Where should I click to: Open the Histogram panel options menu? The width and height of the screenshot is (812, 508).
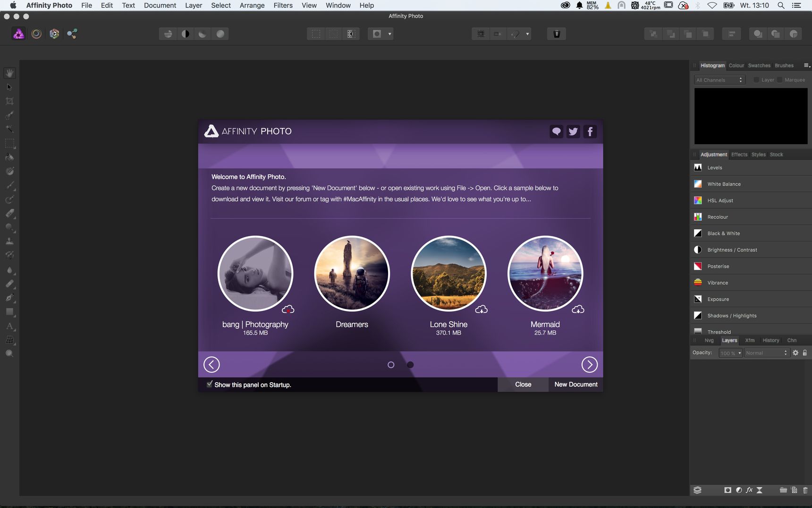click(x=807, y=66)
